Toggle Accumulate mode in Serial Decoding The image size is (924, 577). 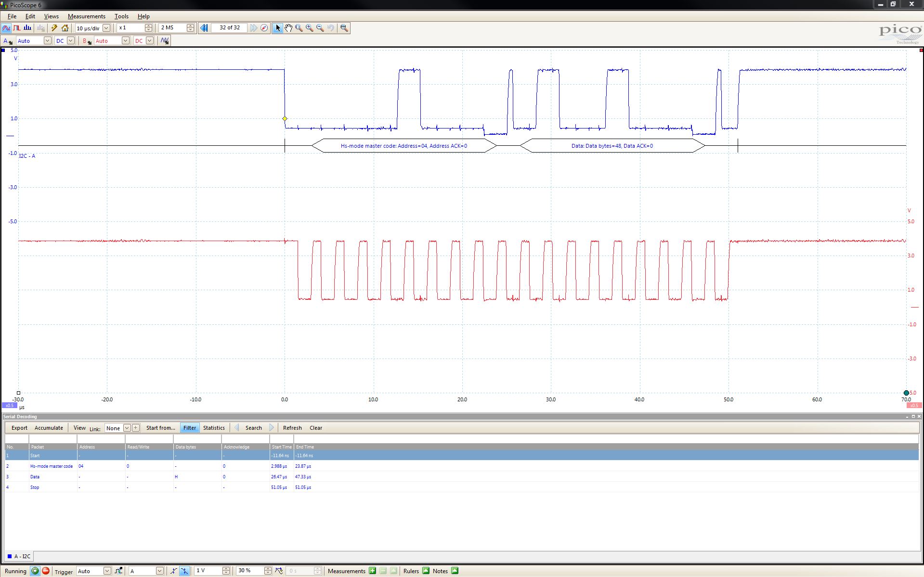pos(49,428)
